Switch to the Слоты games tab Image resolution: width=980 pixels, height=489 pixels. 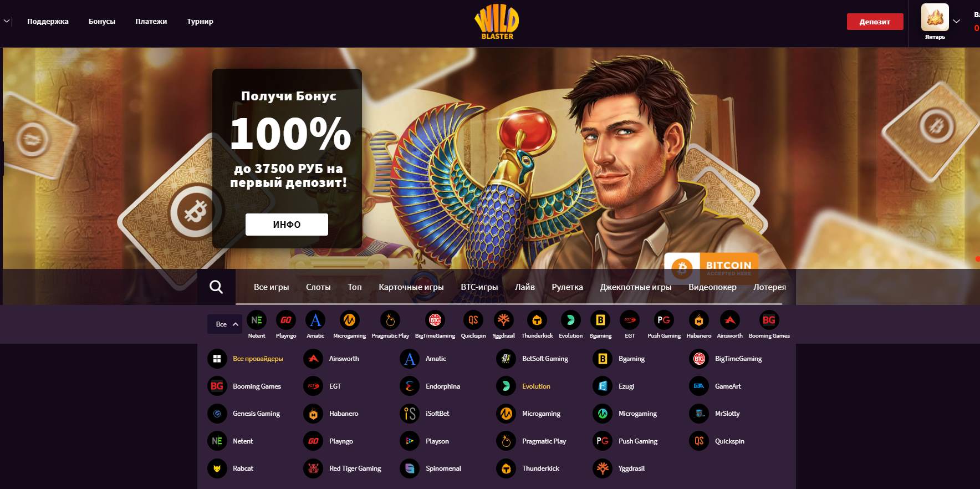pyautogui.click(x=318, y=287)
